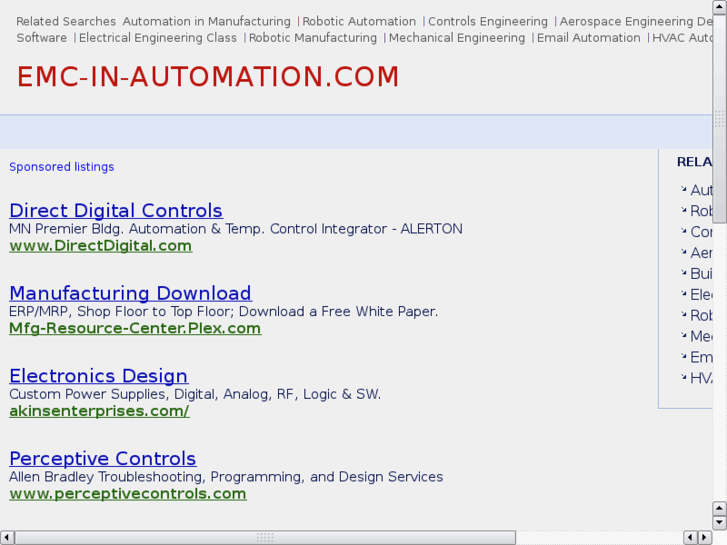This screenshot has height=545, width=727.
Task: Click bullet arrow icon beside HV sidebar link
Action: click(x=683, y=376)
